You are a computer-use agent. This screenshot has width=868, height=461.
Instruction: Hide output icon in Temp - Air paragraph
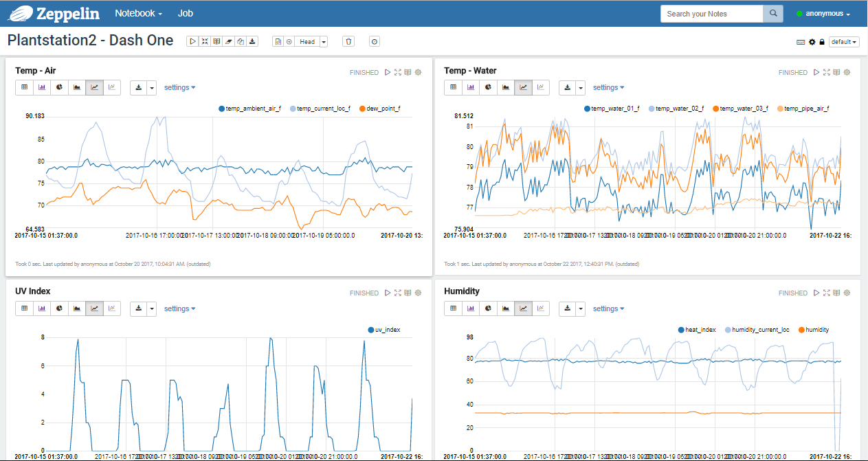coord(408,72)
